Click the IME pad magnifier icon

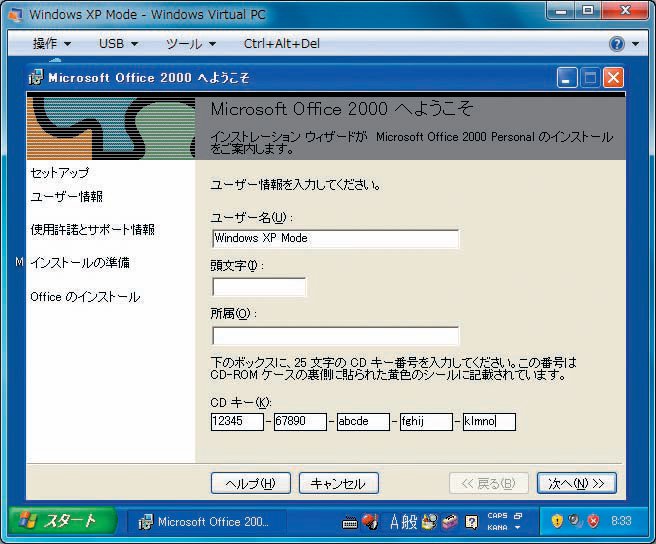(429, 522)
